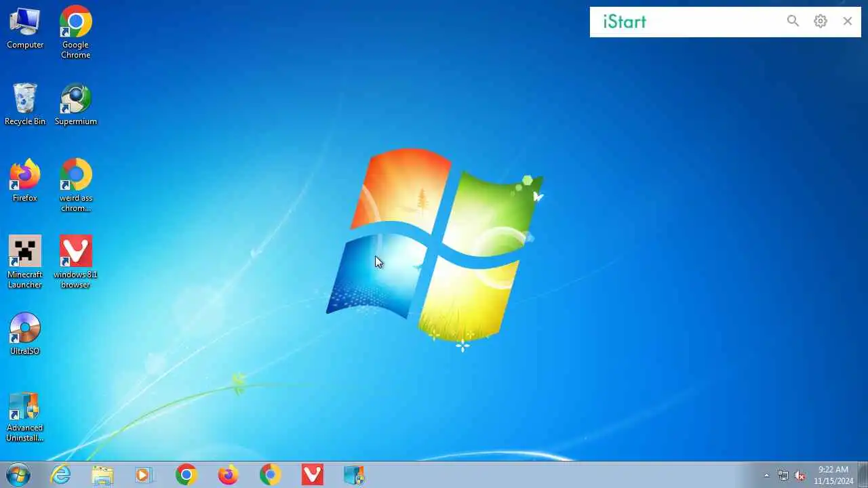Select the Recycle Bin icon
This screenshot has width=868, height=488.
(25, 105)
